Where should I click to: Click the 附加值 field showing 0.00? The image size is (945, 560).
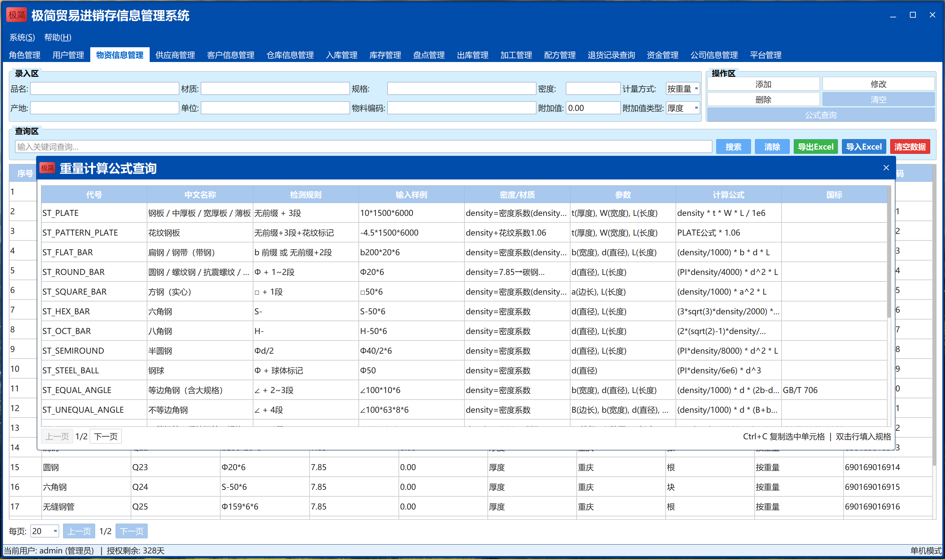point(593,108)
